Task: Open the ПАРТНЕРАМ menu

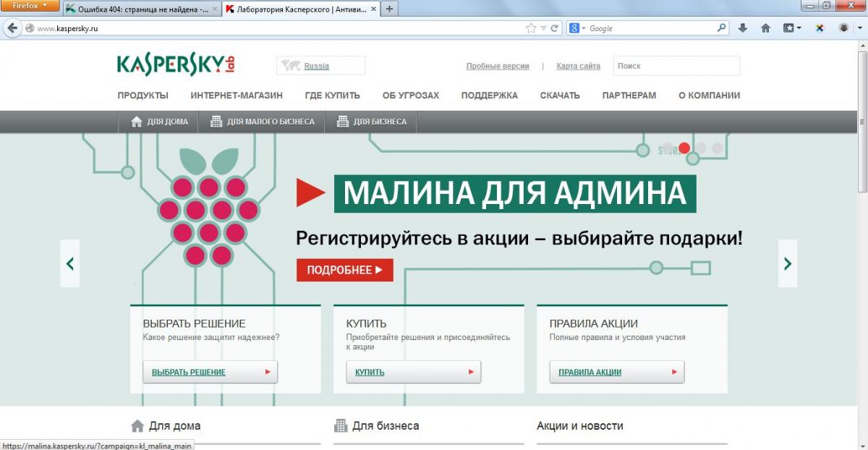Action: tap(629, 95)
